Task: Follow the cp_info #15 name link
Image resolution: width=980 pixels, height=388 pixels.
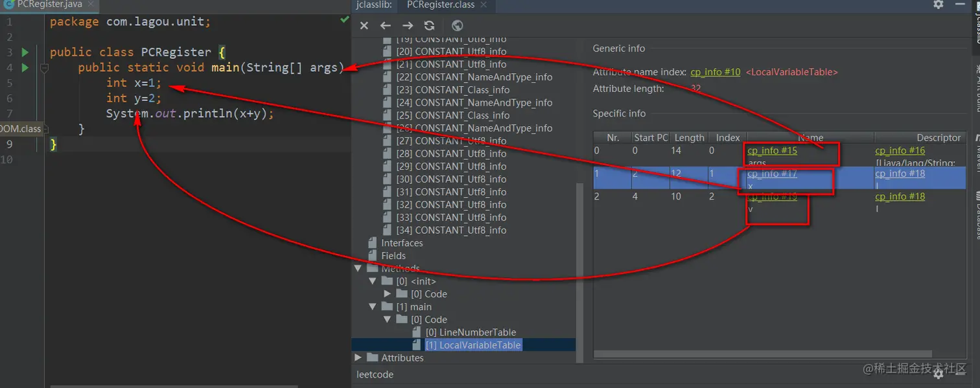Action: [x=772, y=151]
